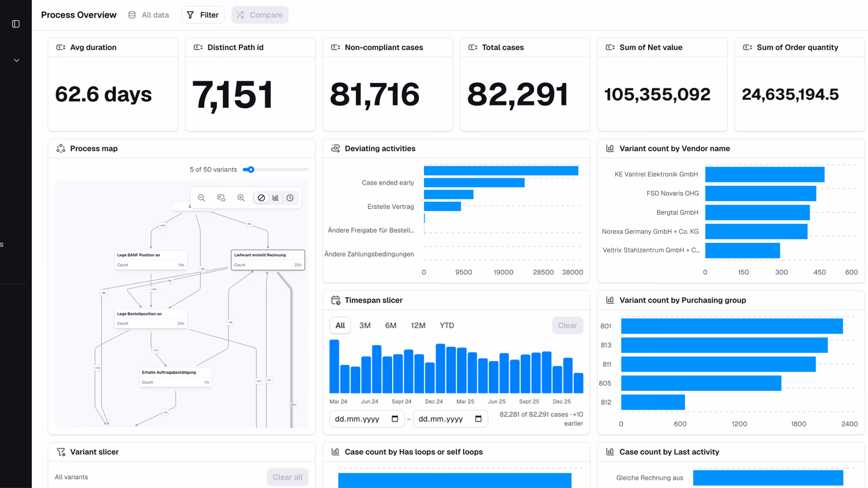The height and width of the screenshot is (488, 868).
Task: Click the Case count by Has loops icon
Action: tap(335, 452)
